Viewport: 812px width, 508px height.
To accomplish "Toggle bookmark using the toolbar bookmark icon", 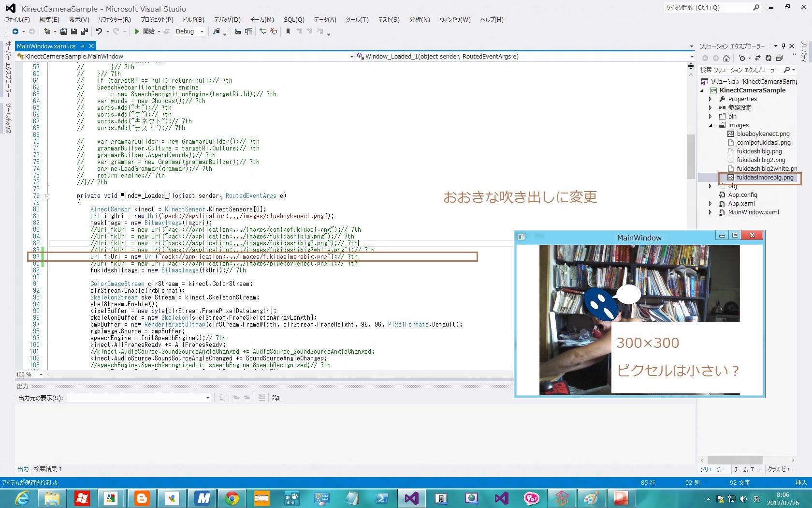I will (x=288, y=31).
